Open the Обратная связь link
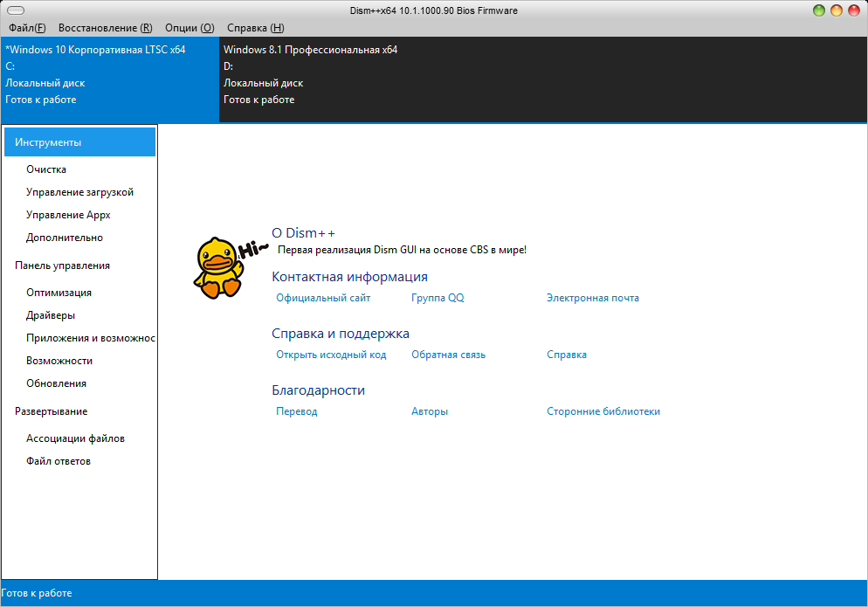The height and width of the screenshot is (607, 868). point(448,355)
